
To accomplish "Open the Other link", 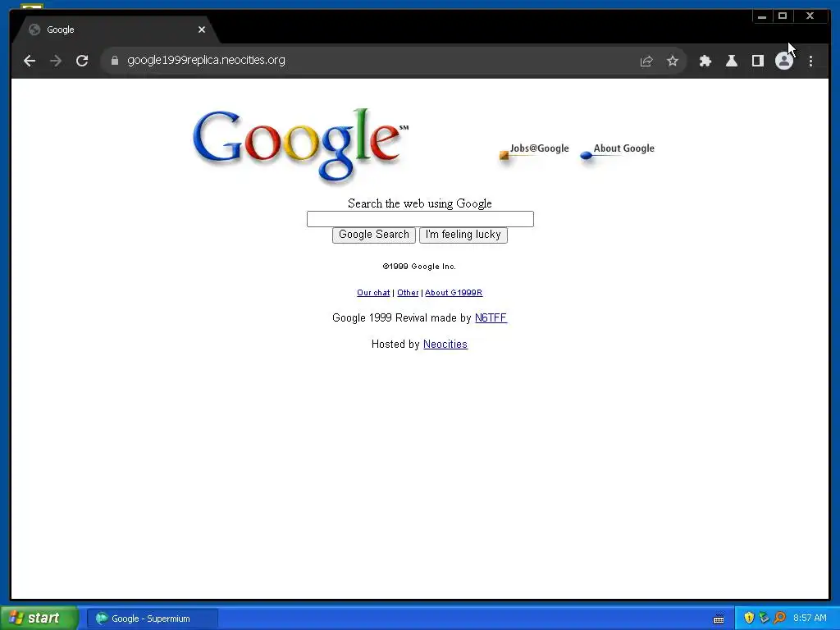I will click(408, 293).
